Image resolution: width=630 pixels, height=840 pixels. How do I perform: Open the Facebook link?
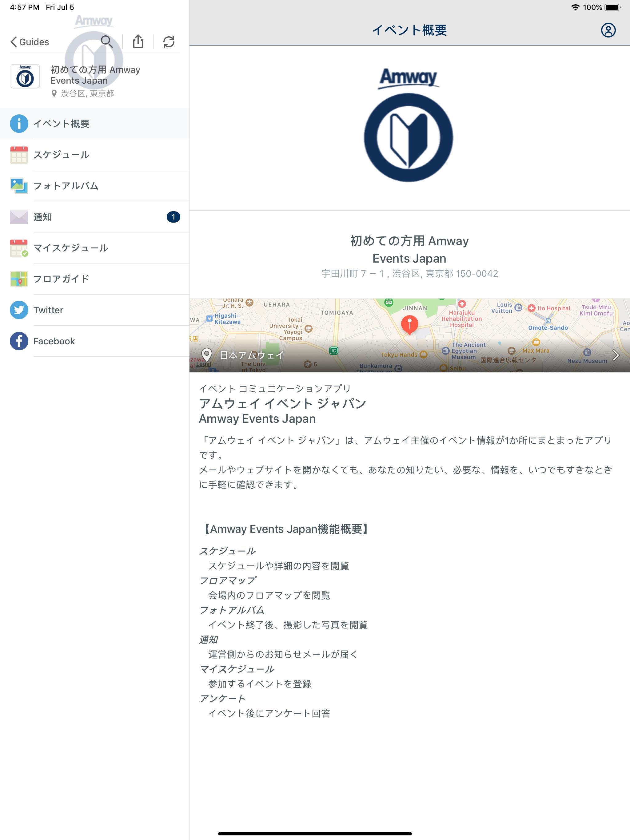tap(95, 341)
